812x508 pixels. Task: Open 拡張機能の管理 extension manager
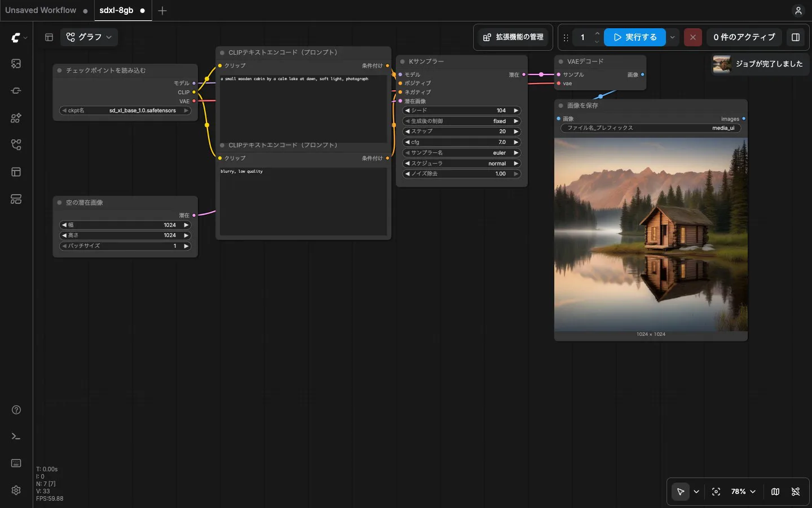pyautogui.click(x=514, y=37)
